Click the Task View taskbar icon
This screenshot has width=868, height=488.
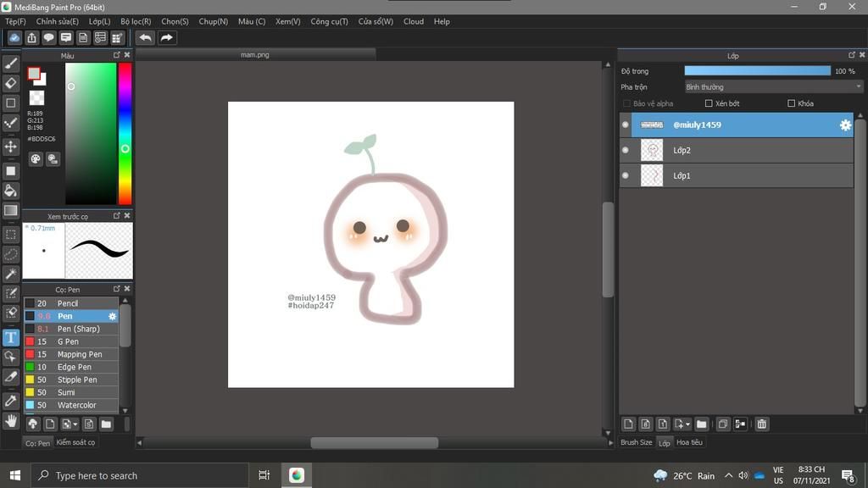point(264,475)
